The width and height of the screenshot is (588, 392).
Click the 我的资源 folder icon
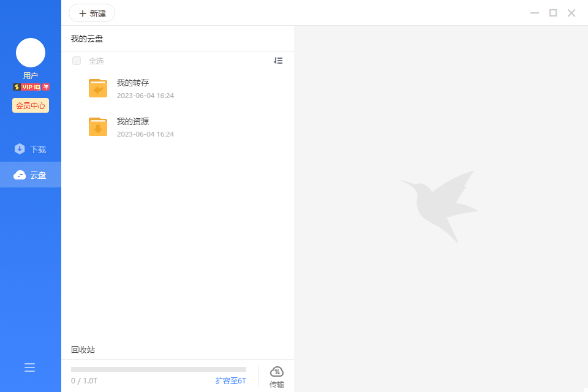(98, 127)
